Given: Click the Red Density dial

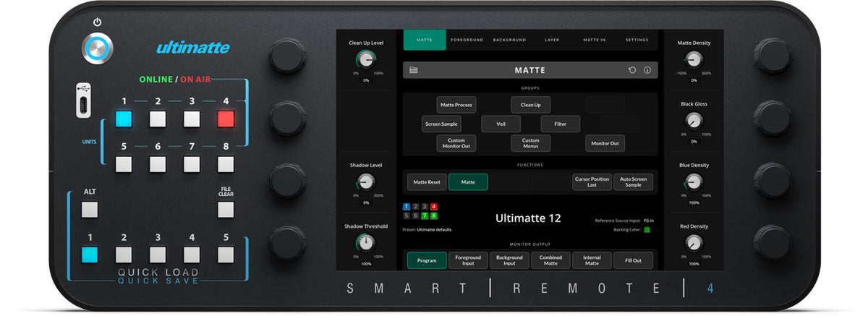Looking at the screenshot, I should point(694,243).
